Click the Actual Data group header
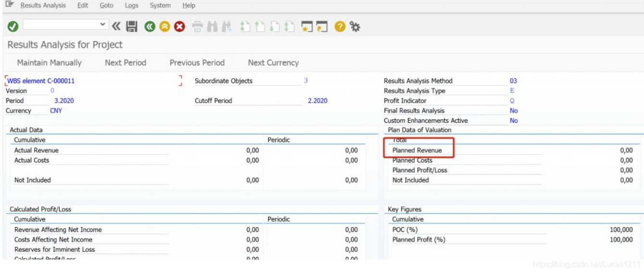Image resolution: width=644 pixels, height=273 pixels. [26, 130]
